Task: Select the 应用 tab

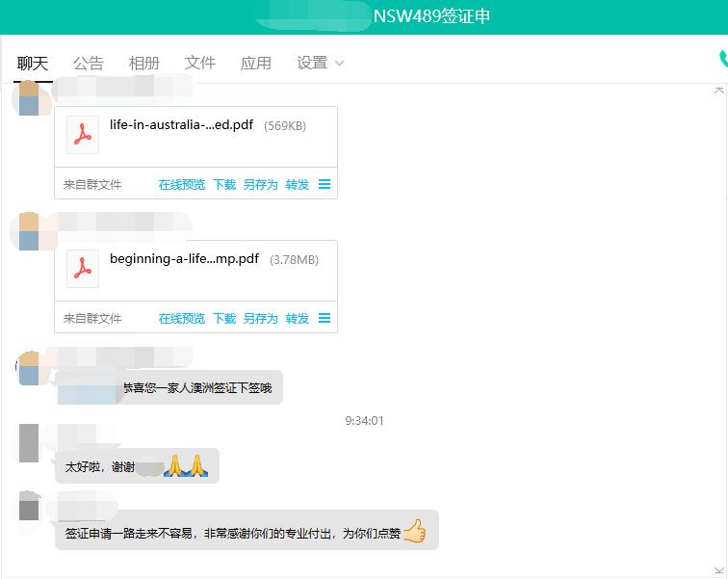Action: 255,63
